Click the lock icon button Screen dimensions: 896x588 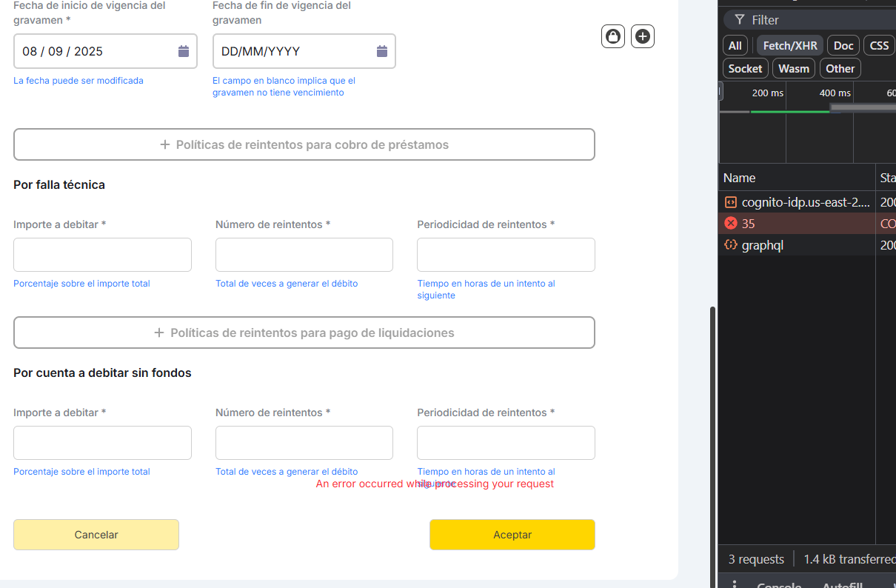point(613,36)
